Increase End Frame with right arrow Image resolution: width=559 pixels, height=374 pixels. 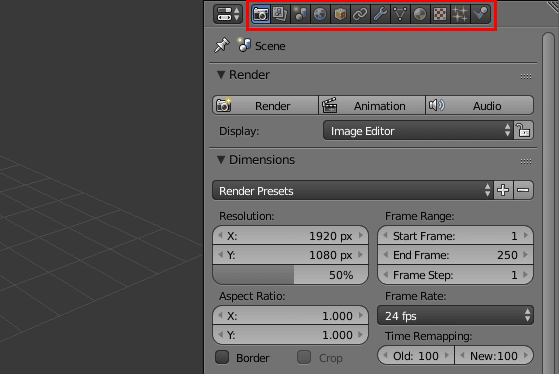click(x=526, y=255)
